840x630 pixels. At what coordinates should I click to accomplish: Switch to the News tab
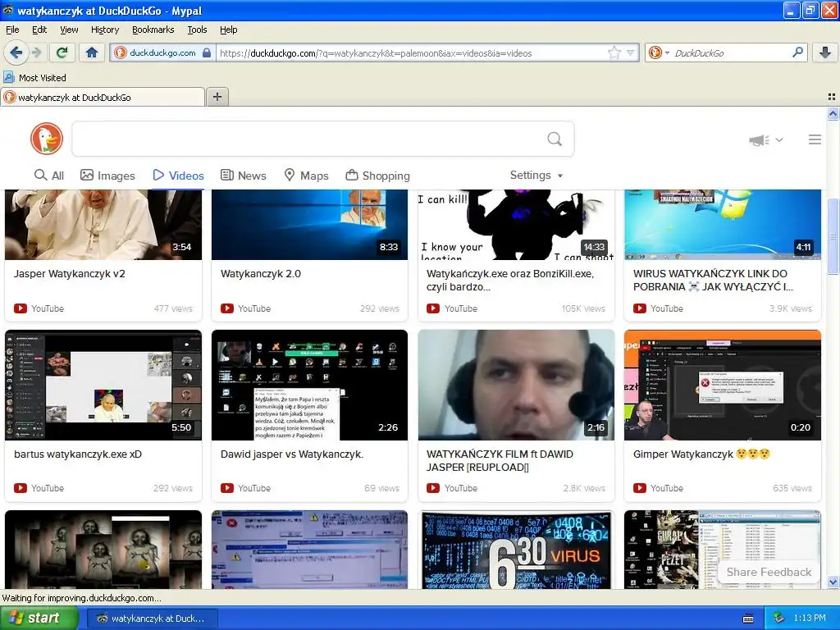click(244, 176)
